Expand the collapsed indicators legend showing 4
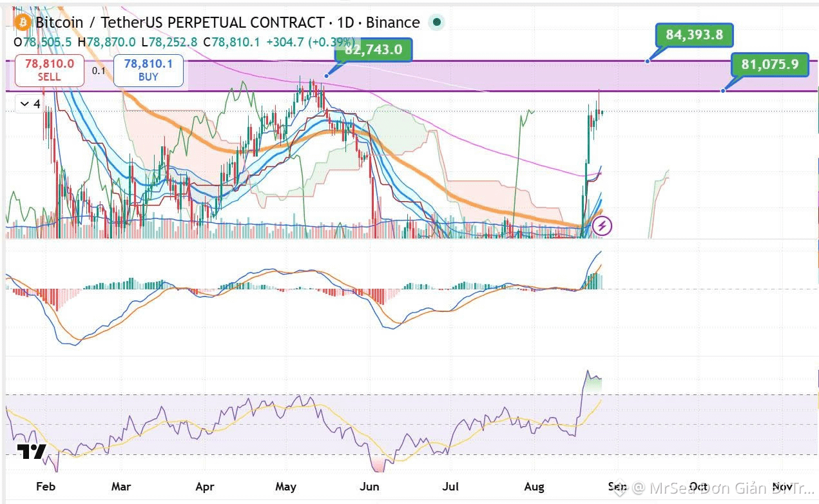The width and height of the screenshot is (819, 504). click(30, 103)
